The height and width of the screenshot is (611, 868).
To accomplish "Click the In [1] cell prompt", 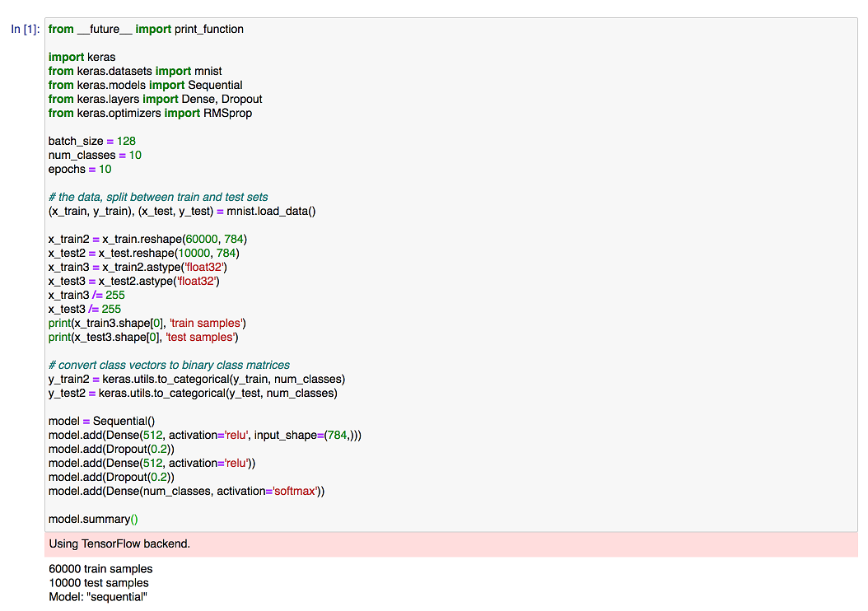I will point(25,30).
